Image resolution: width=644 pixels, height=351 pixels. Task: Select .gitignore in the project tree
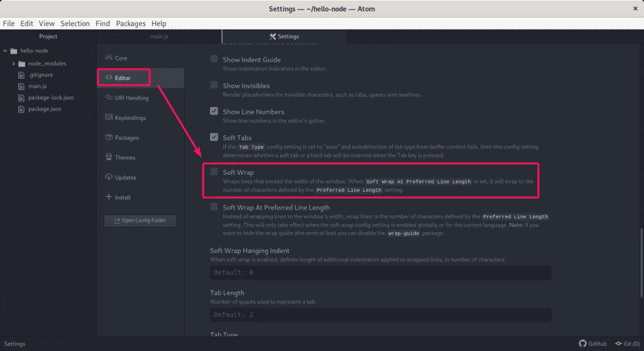(40, 75)
